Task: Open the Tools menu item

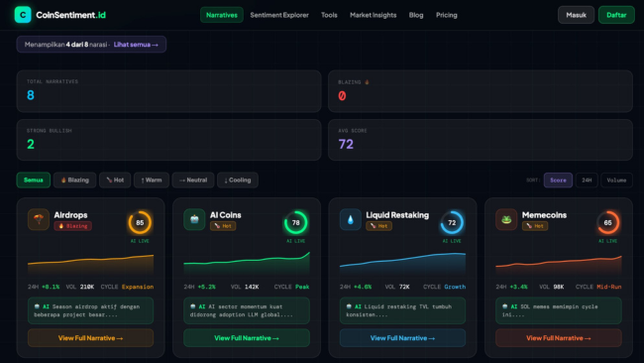Action: point(329,15)
